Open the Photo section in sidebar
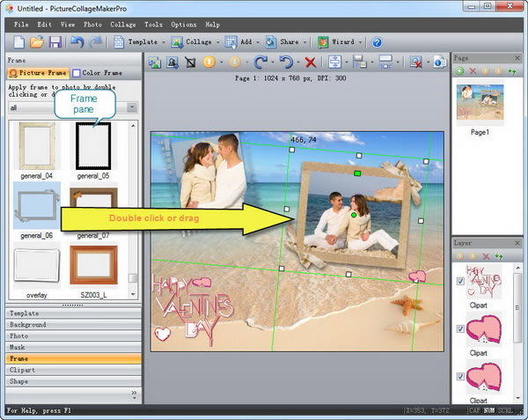 click(73, 335)
